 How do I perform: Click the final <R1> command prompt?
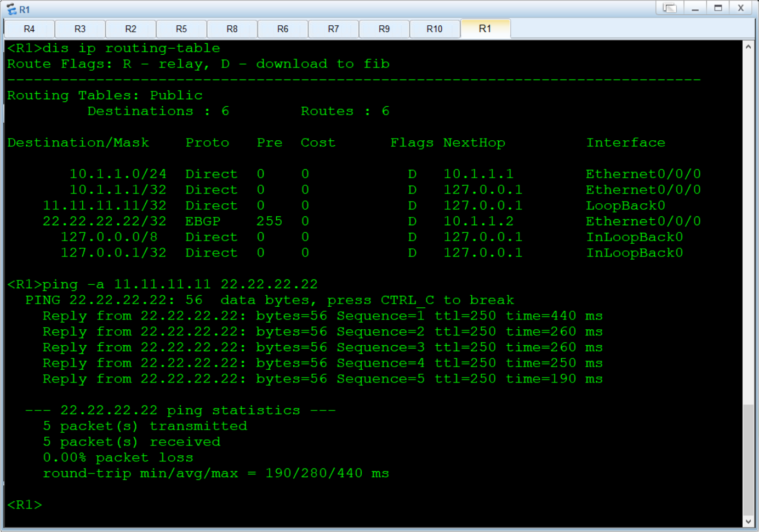25,505
